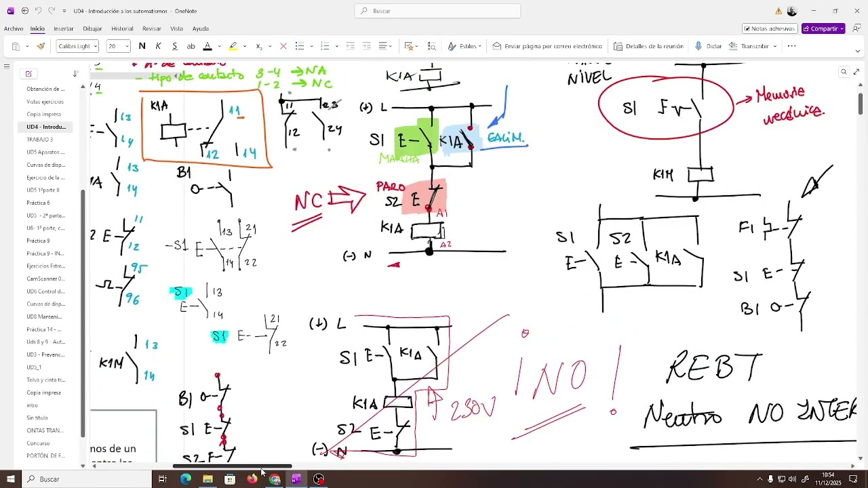Toggle italic formatting (K)
This screenshot has width=868, height=488.
(158, 46)
